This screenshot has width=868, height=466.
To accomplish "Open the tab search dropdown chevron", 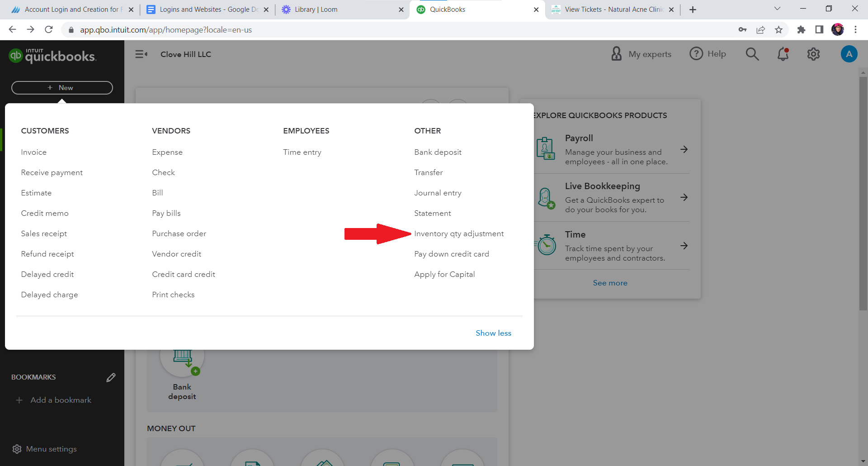I will coord(777,9).
